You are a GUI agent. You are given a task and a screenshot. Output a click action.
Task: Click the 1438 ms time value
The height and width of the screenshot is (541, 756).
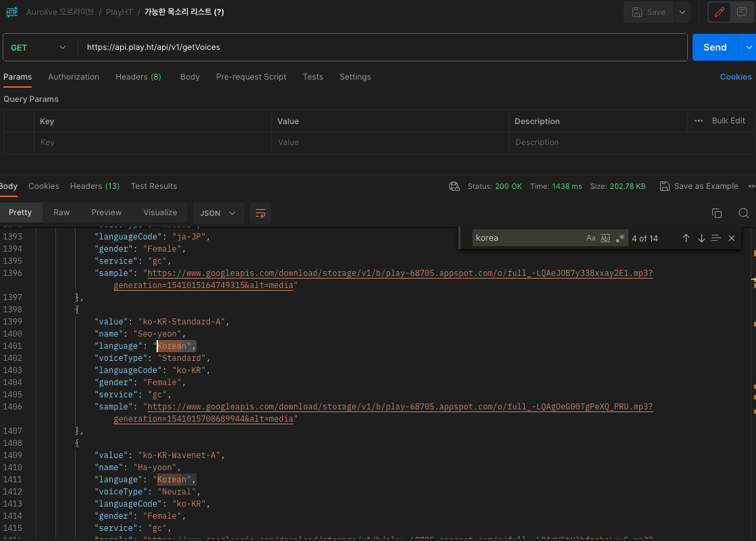tap(566, 186)
